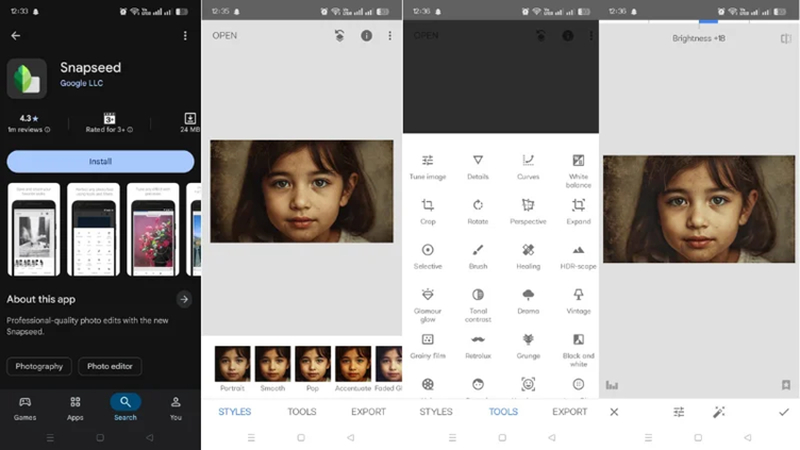Apply the Glamour glow filter
The width and height of the screenshot is (800, 450).
point(428,306)
